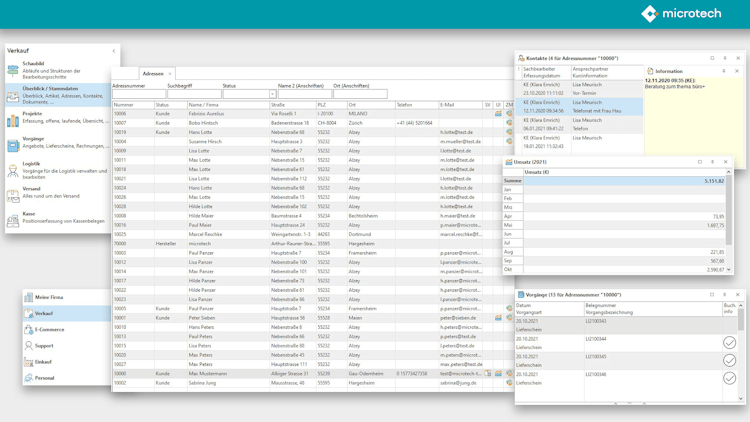Viewport: 750px width, 422px height.
Task: Toggle checkmark for delivery note LI2100346
Action: (x=729, y=378)
